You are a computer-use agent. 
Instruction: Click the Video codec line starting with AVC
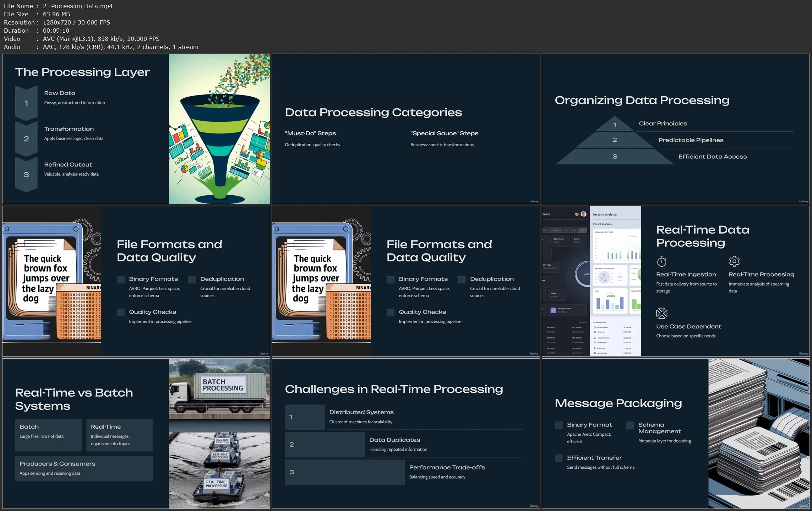(x=101, y=39)
